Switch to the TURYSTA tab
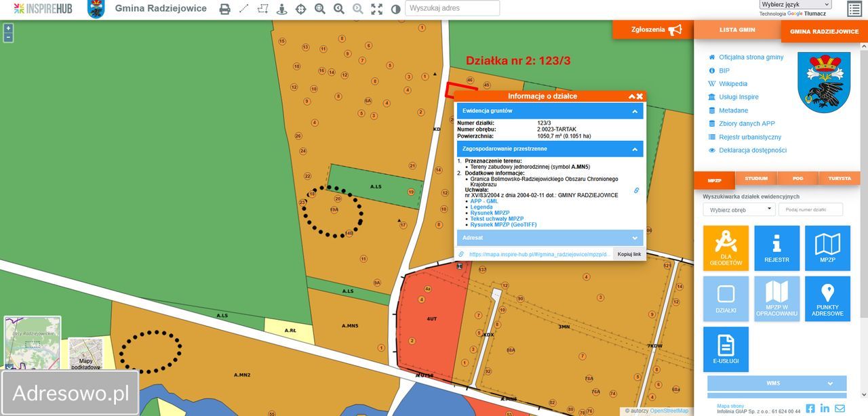 tap(839, 178)
